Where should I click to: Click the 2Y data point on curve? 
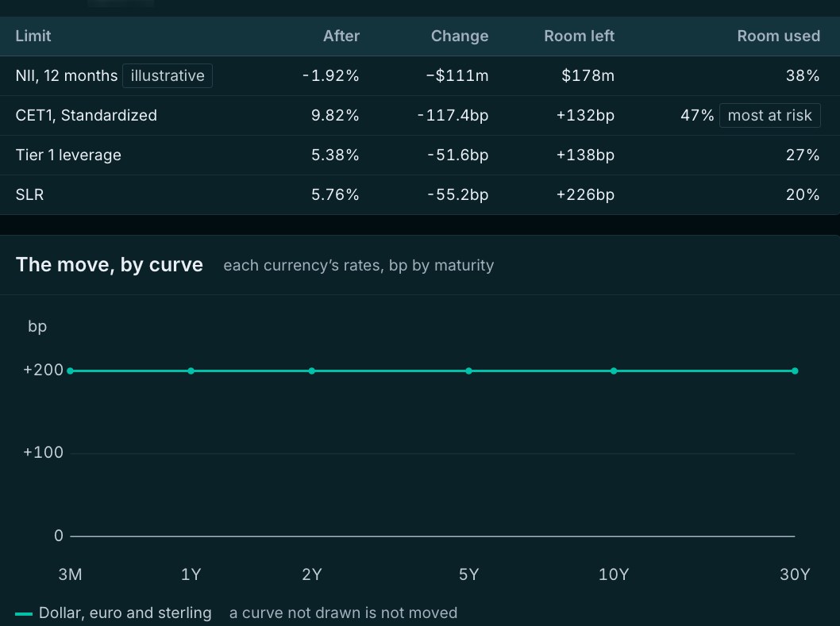(x=312, y=371)
